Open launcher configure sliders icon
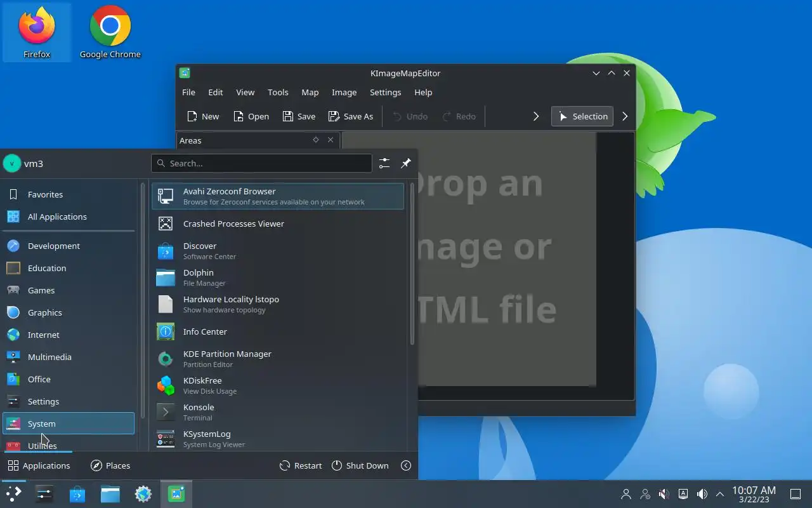 pyautogui.click(x=384, y=163)
